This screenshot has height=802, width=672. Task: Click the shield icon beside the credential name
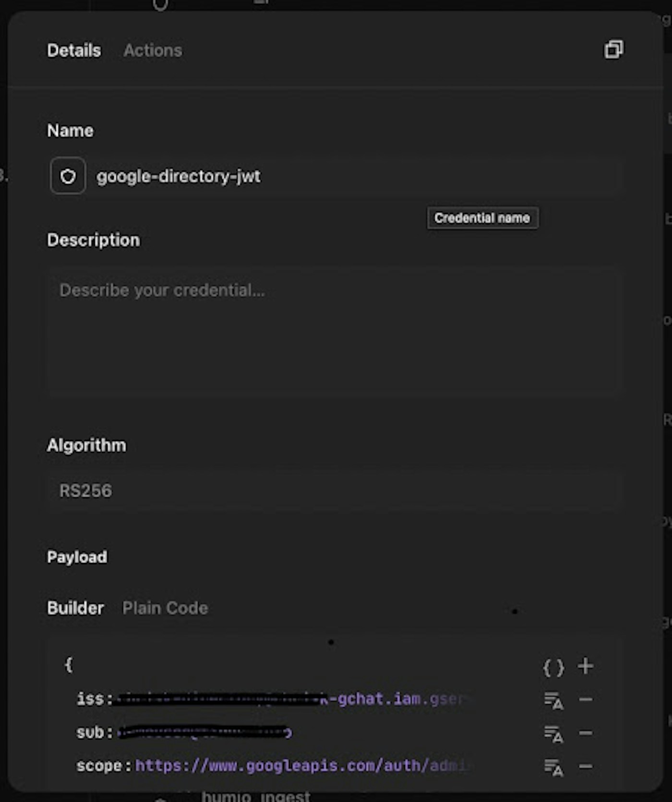point(68,176)
